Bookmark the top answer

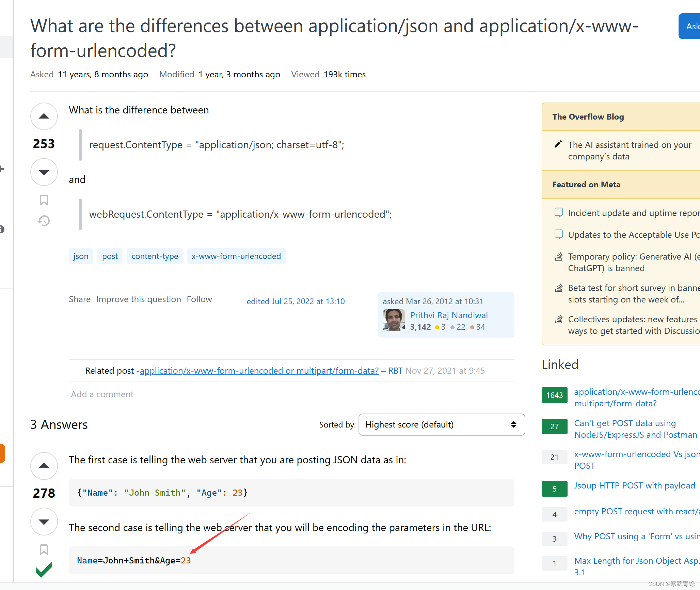43,549
